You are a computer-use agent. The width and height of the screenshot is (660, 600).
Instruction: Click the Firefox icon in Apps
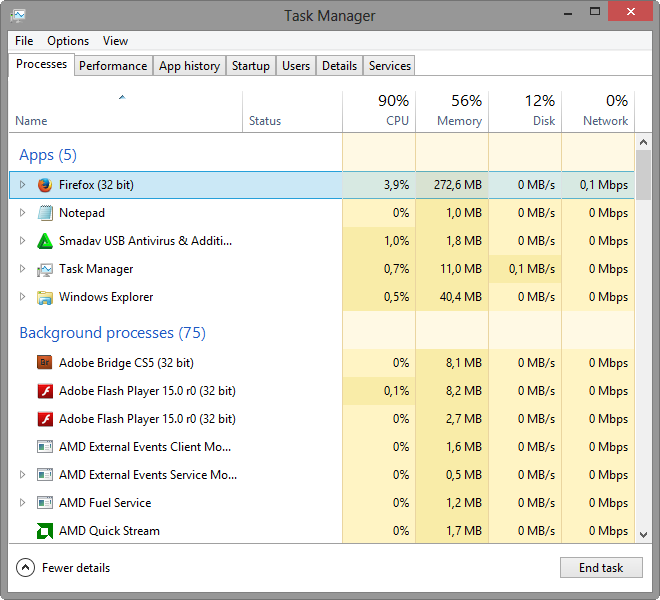(45, 185)
